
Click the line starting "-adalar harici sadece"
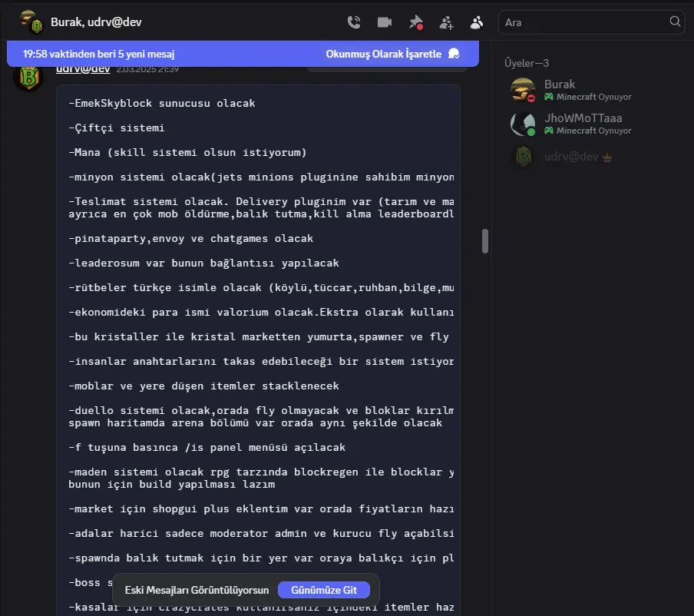[x=261, y=533]
